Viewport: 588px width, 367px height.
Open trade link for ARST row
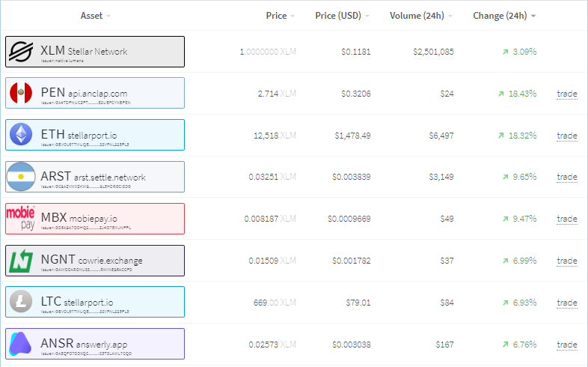[567, 177]
